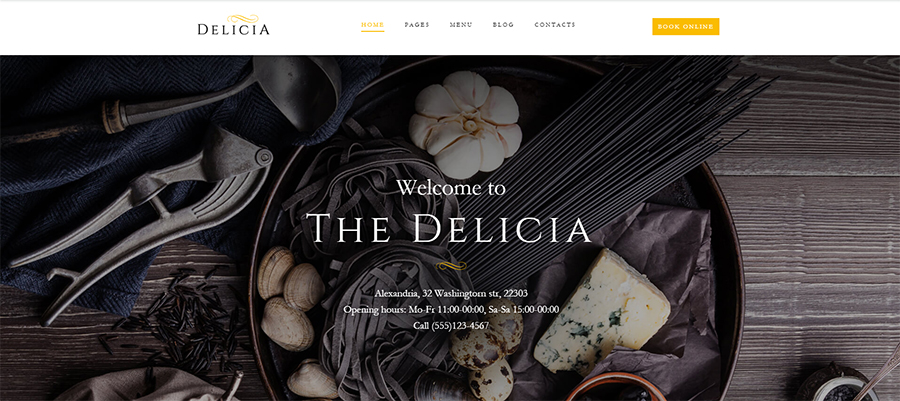The width and height of the screenshot is (900, 401).
Task: Click the gold flourish ornament under heading
Action: tap(451, 265)
